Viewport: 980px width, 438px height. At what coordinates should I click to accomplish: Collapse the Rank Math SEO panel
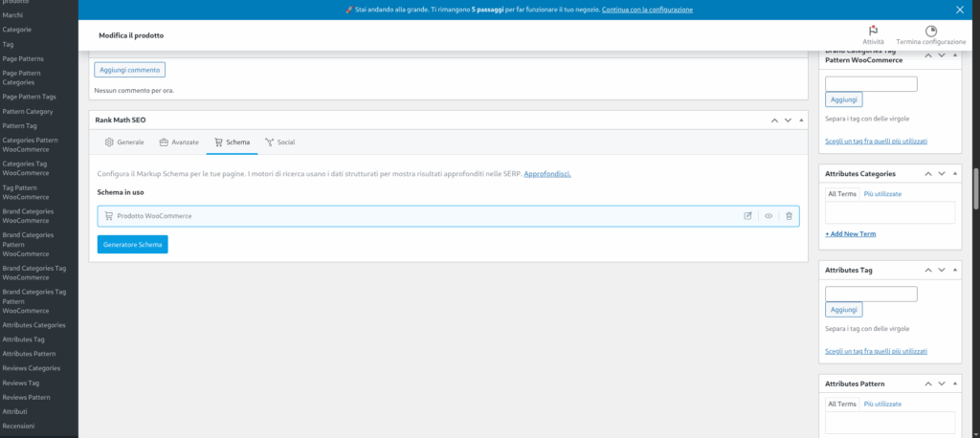pos(801,120)
